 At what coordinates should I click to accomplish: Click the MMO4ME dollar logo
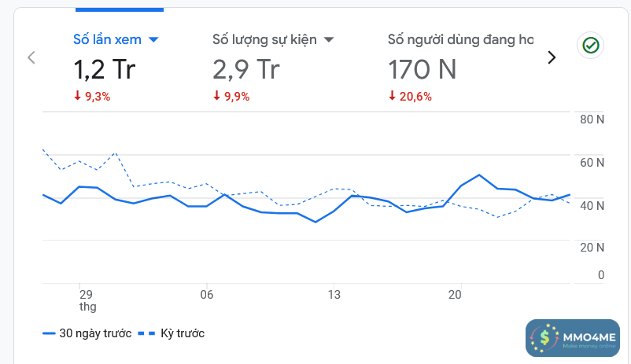[543, 339]
